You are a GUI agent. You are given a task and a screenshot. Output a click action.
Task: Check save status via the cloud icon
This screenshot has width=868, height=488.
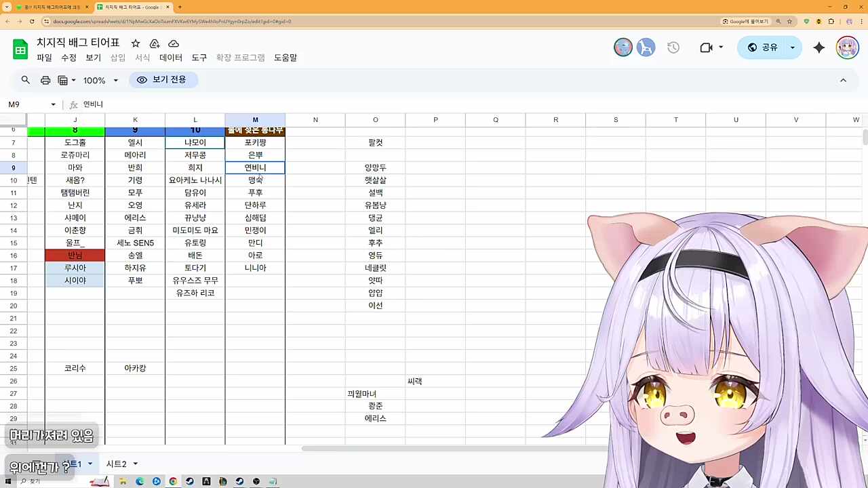click(173, 43)
